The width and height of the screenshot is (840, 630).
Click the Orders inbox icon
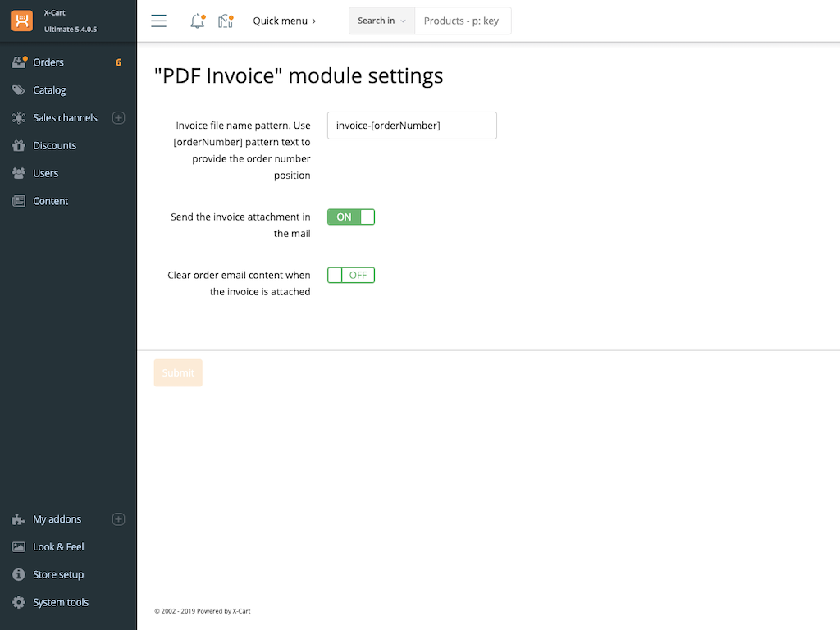click(18, 62)
